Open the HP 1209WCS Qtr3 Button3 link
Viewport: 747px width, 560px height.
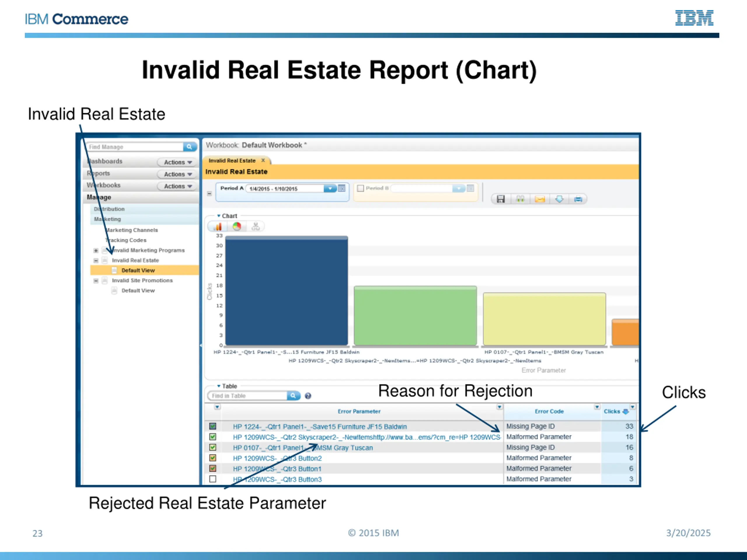tap(277, 479)
